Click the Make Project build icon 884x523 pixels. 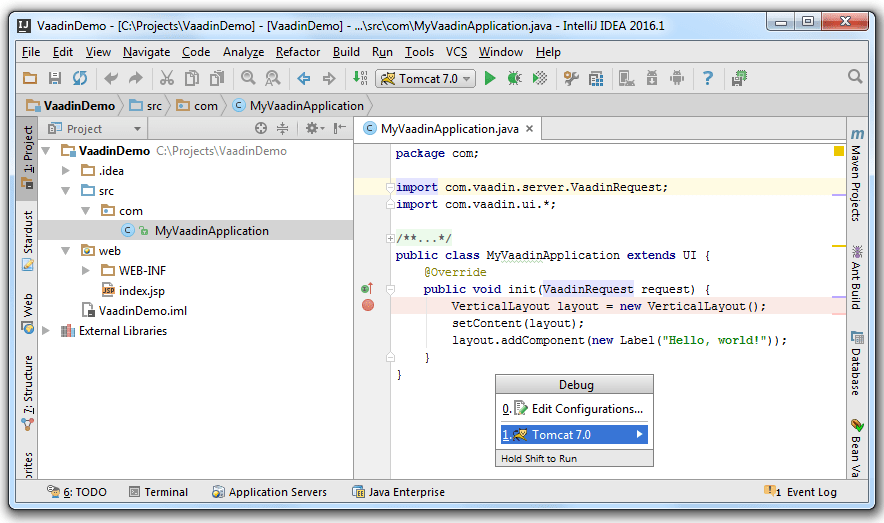tap(361, 78)
